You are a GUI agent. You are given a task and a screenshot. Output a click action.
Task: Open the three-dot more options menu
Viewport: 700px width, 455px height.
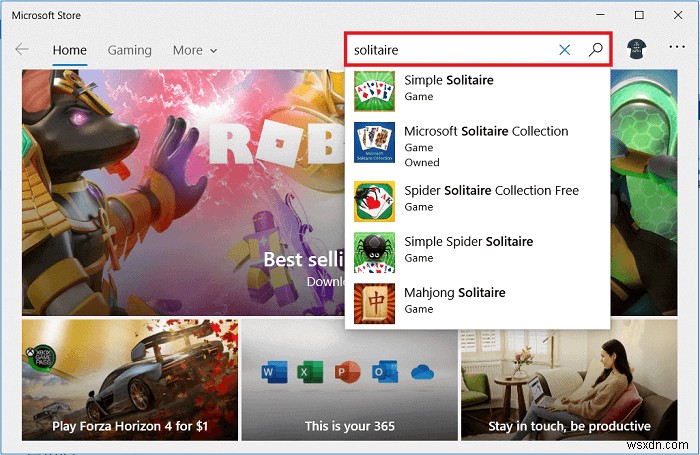coord(677,47)
